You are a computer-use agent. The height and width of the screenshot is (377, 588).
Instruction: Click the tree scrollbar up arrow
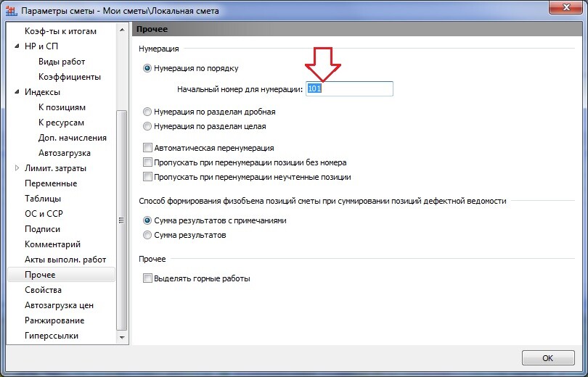pyautogui.click(x=122, y=30)
